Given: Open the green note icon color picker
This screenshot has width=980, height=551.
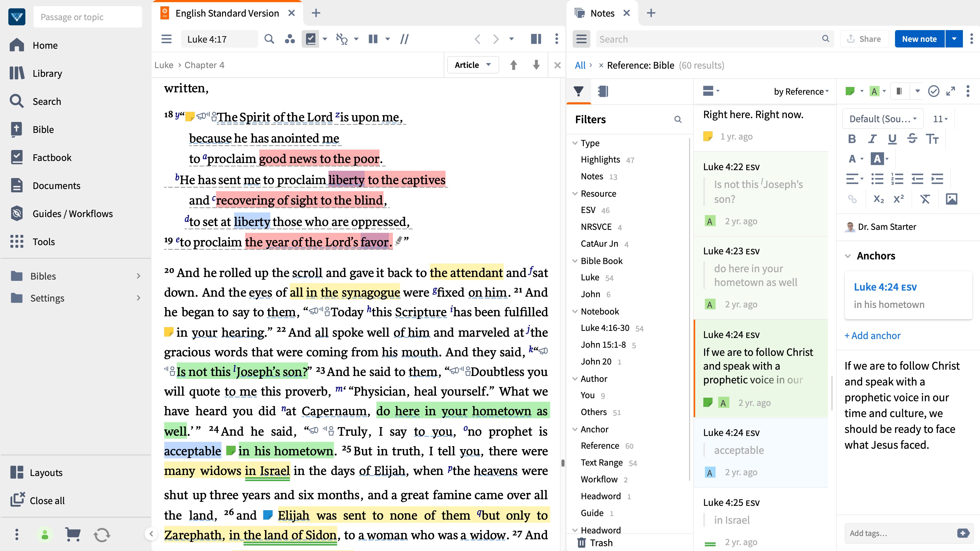Looking at the screenshot, I should (x=854, y=91).
